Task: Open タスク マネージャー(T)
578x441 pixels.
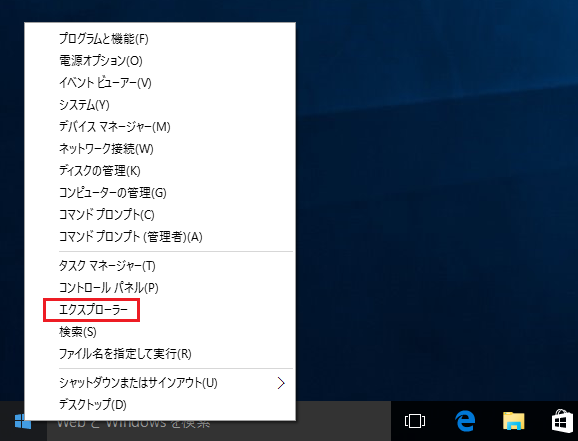Action: (160, 265)
